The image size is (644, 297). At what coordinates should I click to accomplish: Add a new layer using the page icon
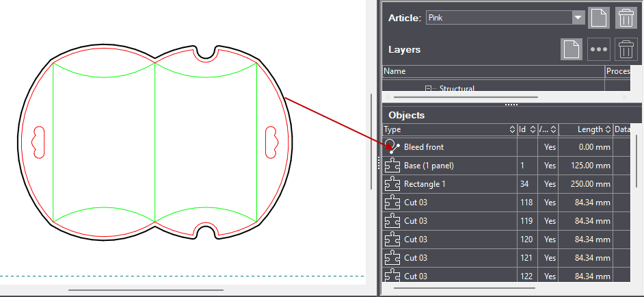[572, 49]
